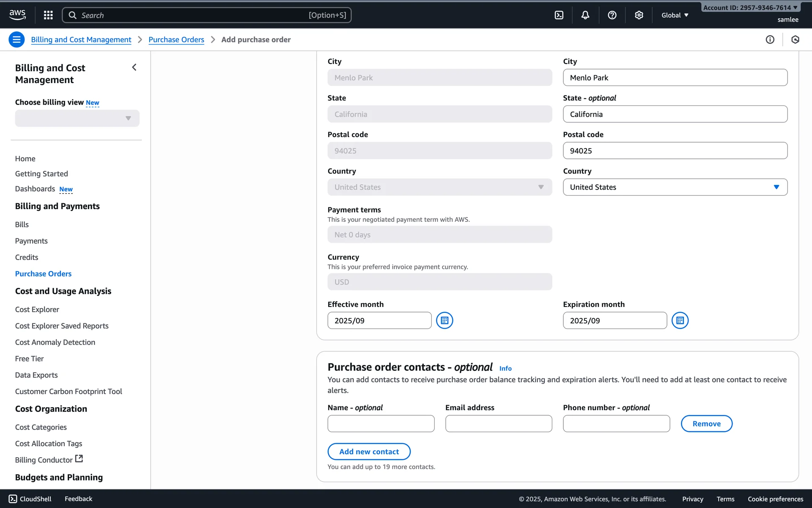The width and height of the screenshot is (812, 508).
Task: Open the notifications bell
Action: (x=585, y=15)
